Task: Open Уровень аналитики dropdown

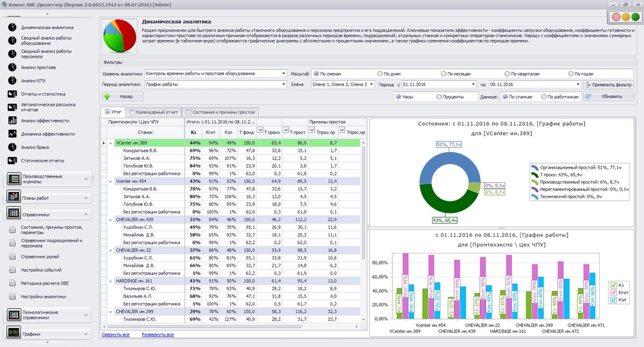Action: point(215,73)
